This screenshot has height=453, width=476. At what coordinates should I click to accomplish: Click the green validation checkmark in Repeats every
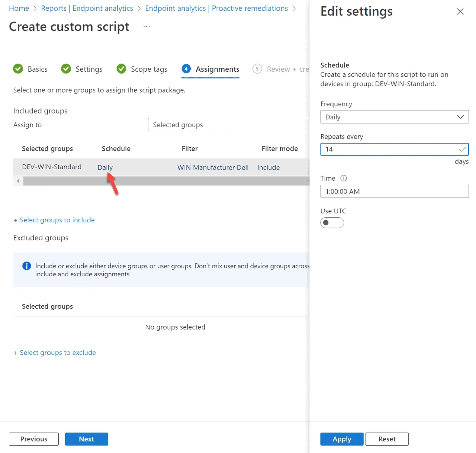coord(462,149)
